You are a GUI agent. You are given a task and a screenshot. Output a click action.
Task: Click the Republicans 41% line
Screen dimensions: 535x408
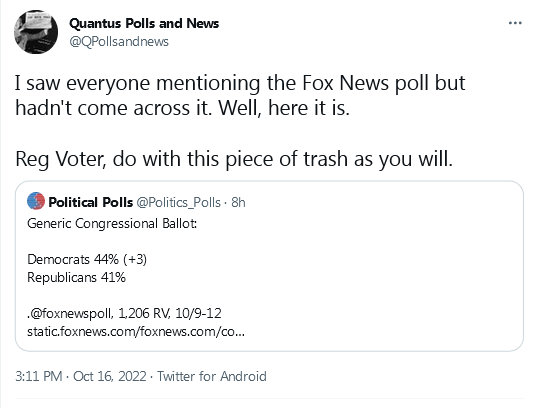tap(76, 277)
